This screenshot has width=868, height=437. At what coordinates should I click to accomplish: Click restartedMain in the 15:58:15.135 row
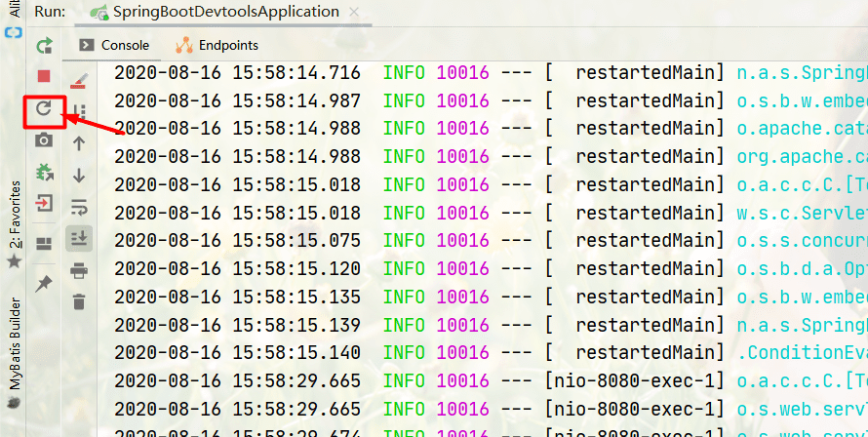[x=646, y=297]
